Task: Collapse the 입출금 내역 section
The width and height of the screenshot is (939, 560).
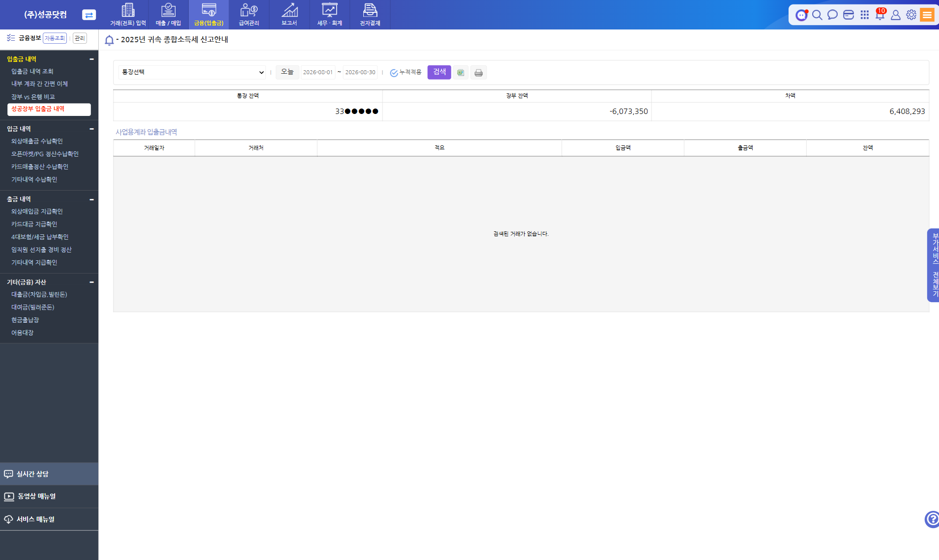Action: [91, 59]
